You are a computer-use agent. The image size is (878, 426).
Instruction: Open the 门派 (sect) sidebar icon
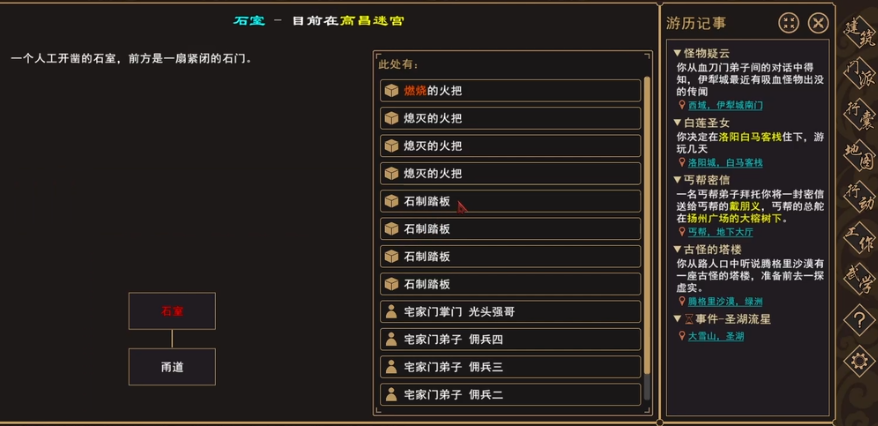pos(858,75)
